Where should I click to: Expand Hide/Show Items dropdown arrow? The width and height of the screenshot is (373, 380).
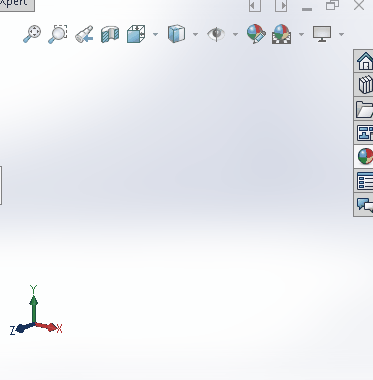click(x=235, y=34)
